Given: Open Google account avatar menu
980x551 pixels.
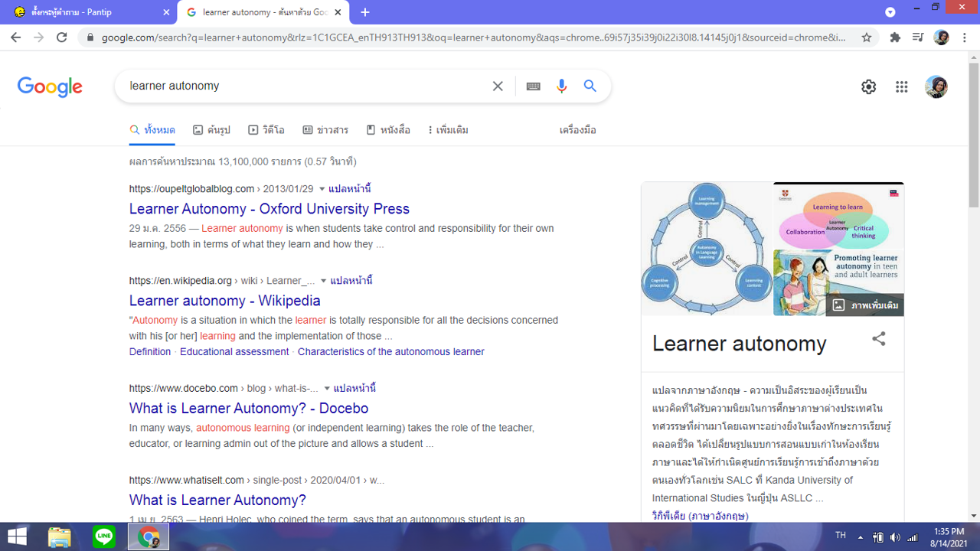Looking at the screenshot, I should tap(936, 87).
